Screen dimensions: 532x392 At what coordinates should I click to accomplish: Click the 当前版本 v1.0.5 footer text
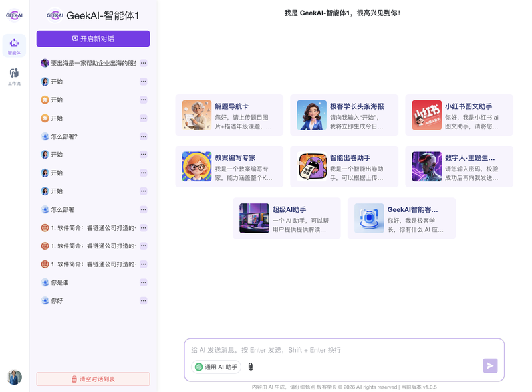click(419, 387)
